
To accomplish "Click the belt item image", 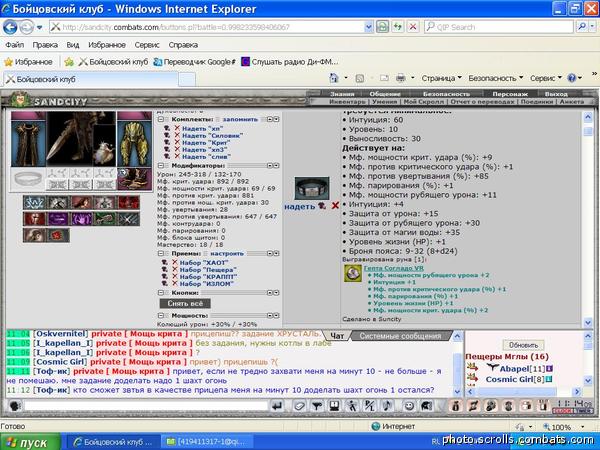I will pos(312,188).
